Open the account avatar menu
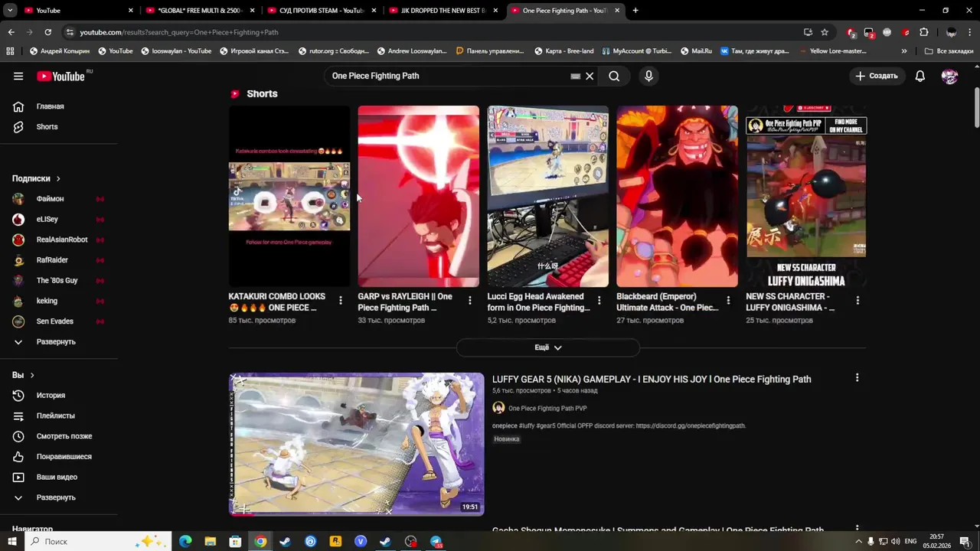980x551 pixels. pyautogui.click(x=949, y=76)
